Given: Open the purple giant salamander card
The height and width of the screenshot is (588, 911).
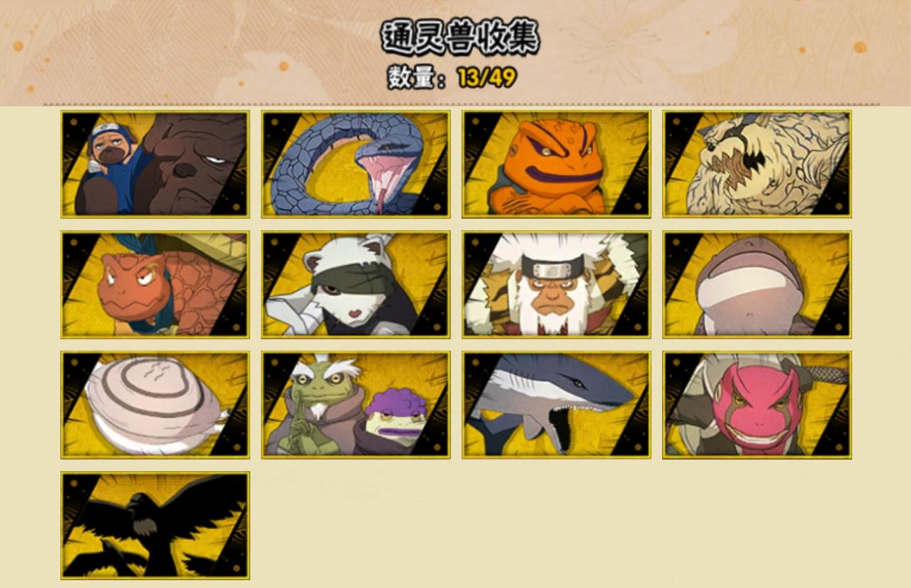Looking at the screenshot, I should pyautogui.click(x=757, y=284).
